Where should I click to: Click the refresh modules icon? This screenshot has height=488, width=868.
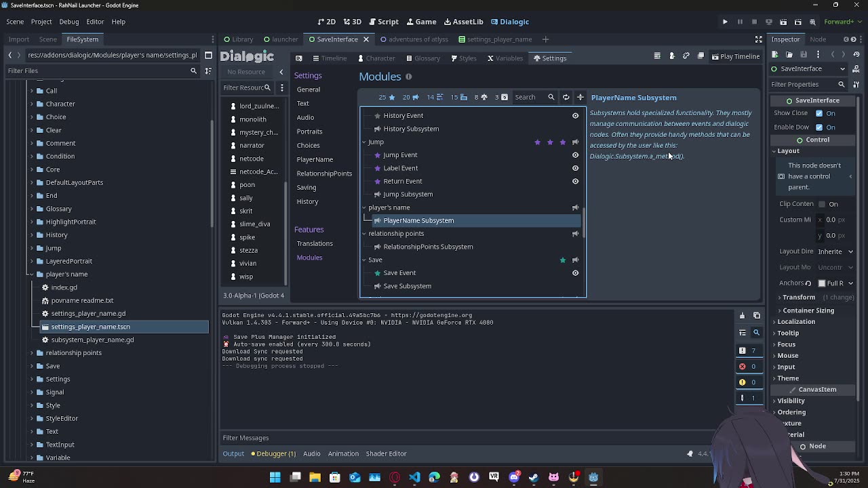click(566, 97)
